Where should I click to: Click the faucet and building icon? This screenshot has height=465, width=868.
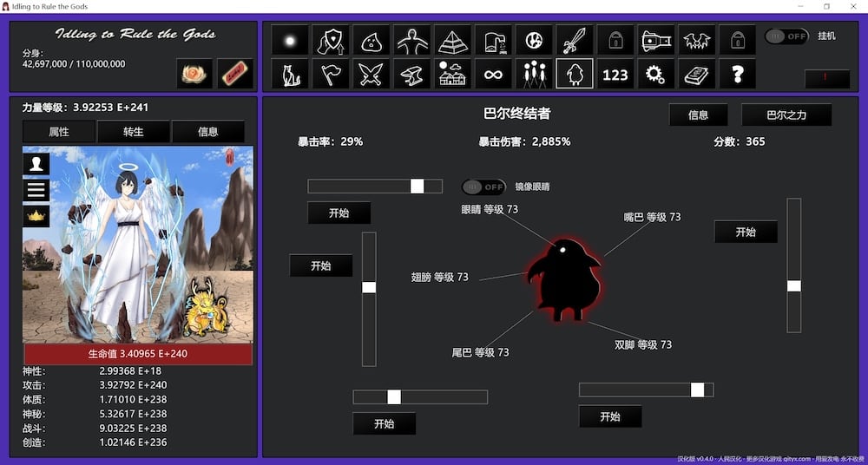point(493,40)
